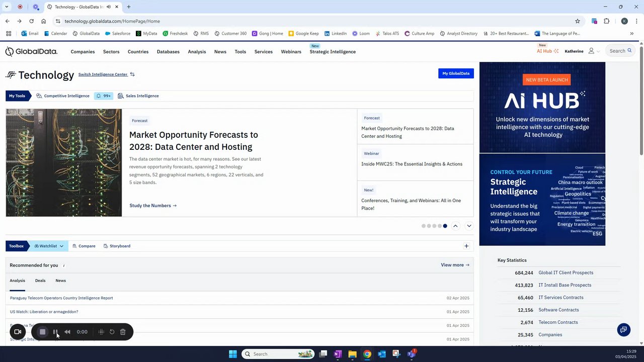644x362 pixels.
Task: Open IT Services Contracts statistic
Action: tap(561, 298)
